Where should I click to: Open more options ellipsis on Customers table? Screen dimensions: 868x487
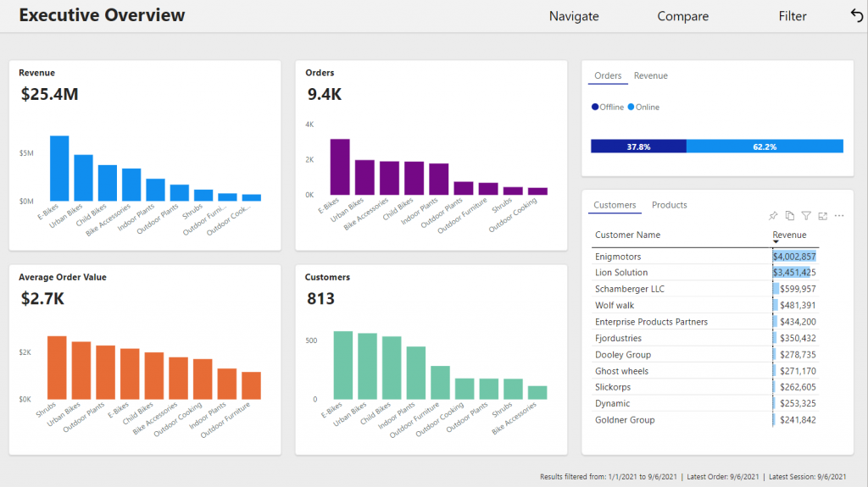[839, 216]
